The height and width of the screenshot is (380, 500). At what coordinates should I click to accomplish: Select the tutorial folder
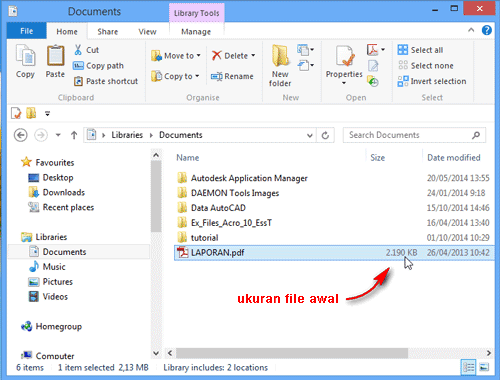(198, 238)
